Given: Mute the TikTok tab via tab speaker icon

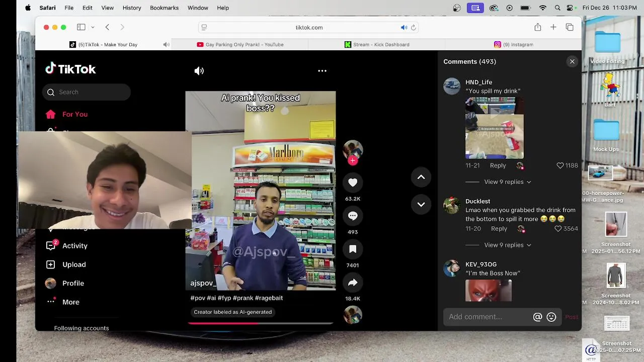Looking at the screenshot, I should [x=166, y=45].
